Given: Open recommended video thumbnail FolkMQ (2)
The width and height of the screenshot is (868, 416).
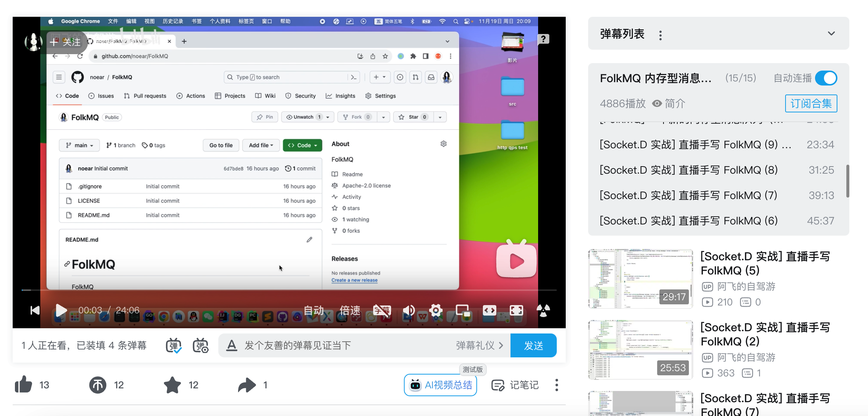Looking at the screenshot, I should (640, 350).
